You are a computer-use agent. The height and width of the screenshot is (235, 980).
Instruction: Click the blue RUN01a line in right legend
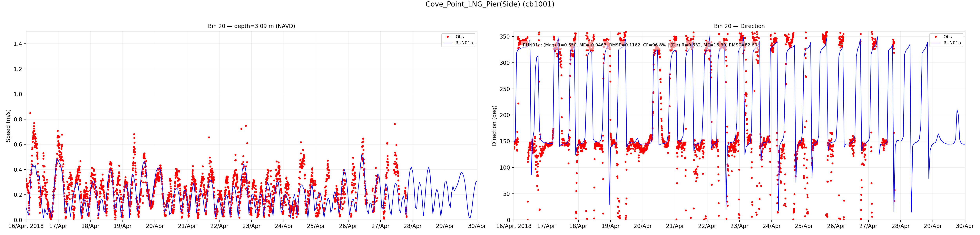(936, 43)
